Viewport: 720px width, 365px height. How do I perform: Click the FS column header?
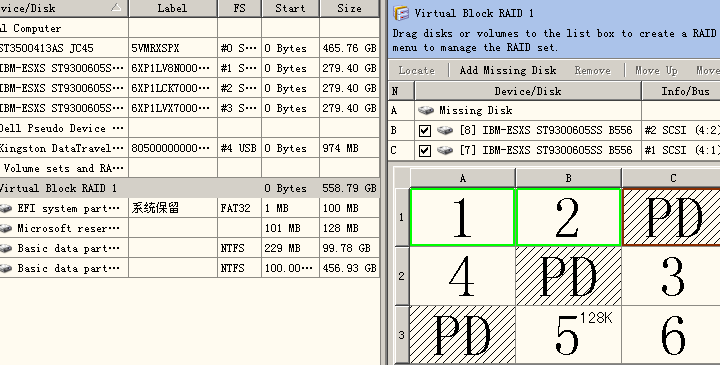[239, 8]
